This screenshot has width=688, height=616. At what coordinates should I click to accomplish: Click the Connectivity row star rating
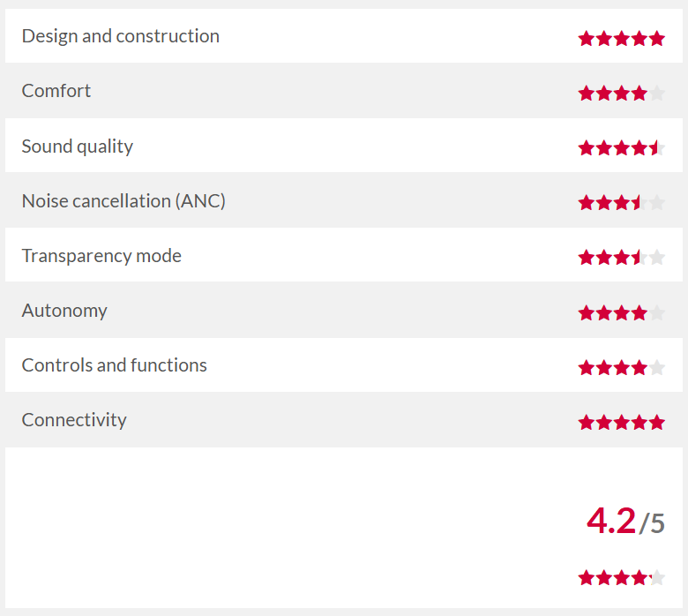point(621,422)
